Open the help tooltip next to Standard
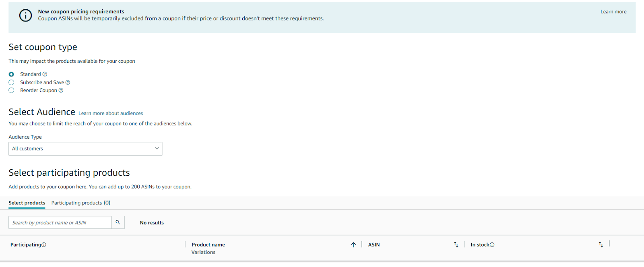This screenshot has width=644, height=267. click(x=44, y=74)
